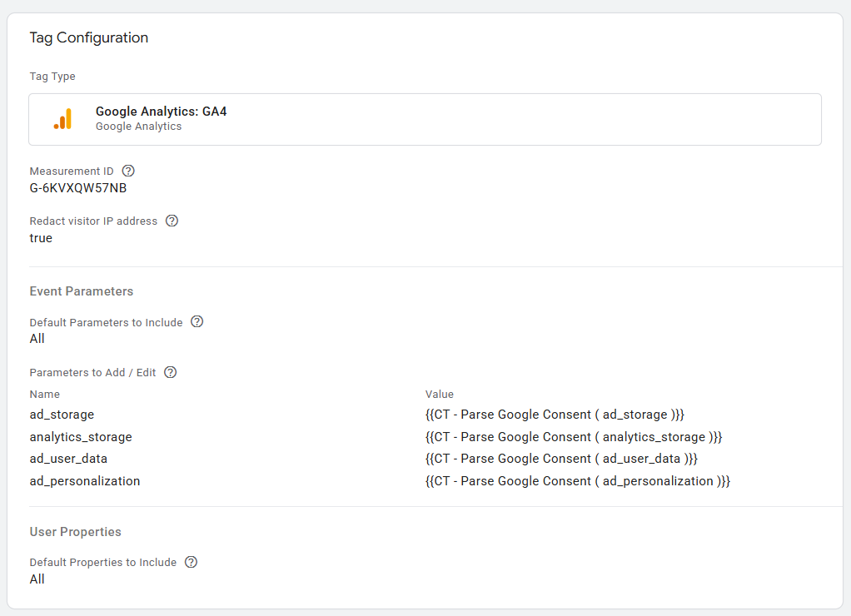Select the ad_personalization parameter name

[x=85, y=481]
